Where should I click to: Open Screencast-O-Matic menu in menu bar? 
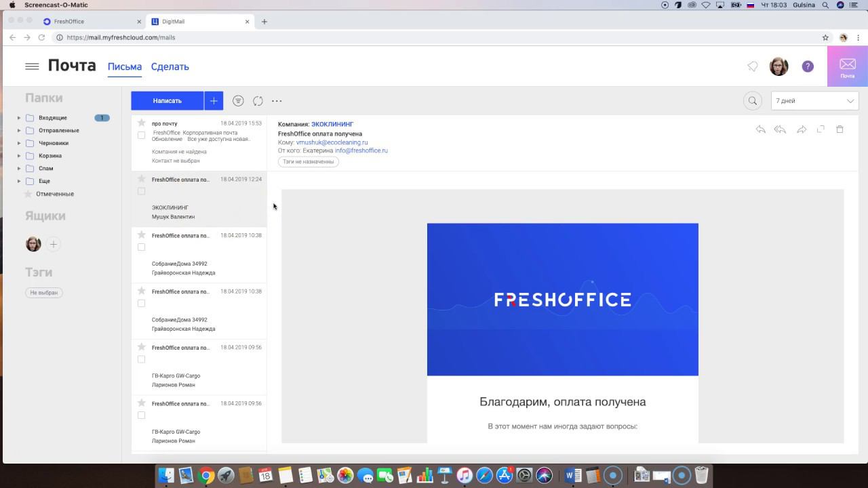[x=56, y=5]
